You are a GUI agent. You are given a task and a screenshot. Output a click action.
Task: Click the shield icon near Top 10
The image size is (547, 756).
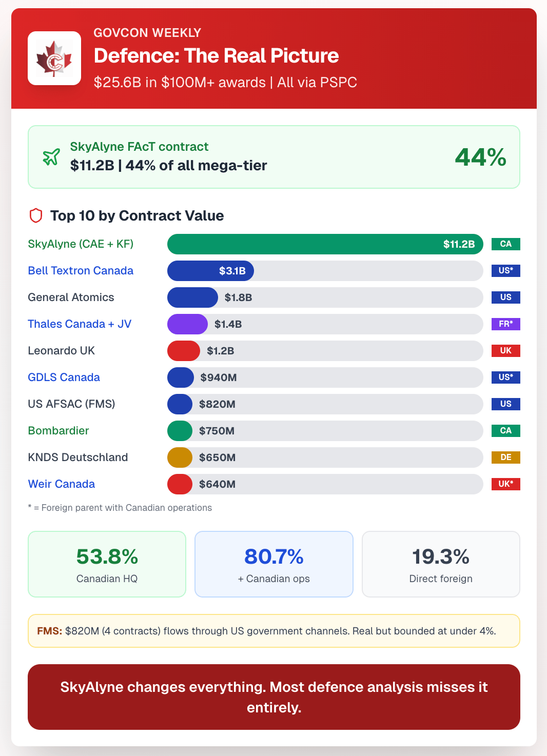(35, 216)
